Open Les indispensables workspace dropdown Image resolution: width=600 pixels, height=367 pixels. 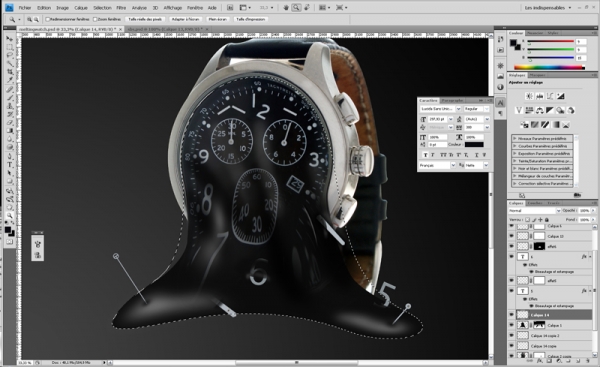click(x=548, y=8)
